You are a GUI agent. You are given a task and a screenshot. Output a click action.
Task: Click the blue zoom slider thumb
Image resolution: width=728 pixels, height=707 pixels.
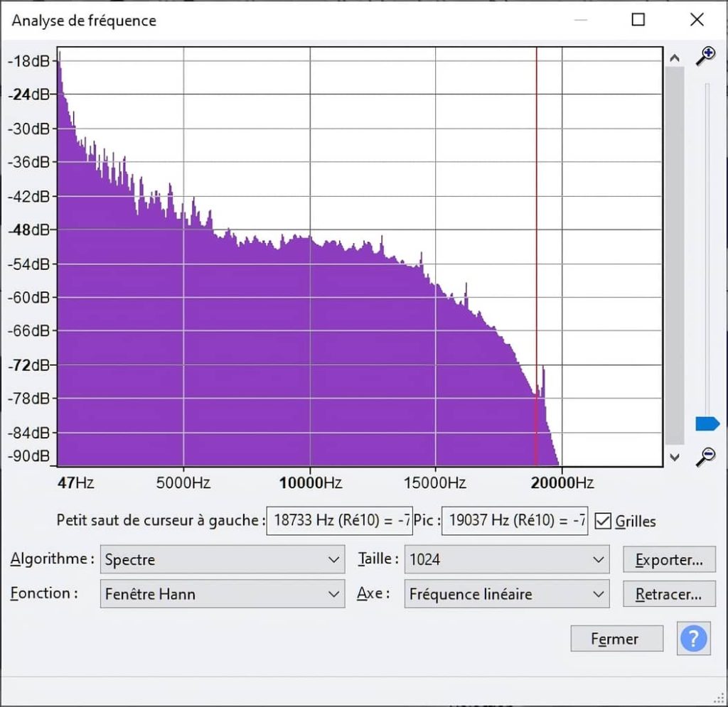[706, 423]
